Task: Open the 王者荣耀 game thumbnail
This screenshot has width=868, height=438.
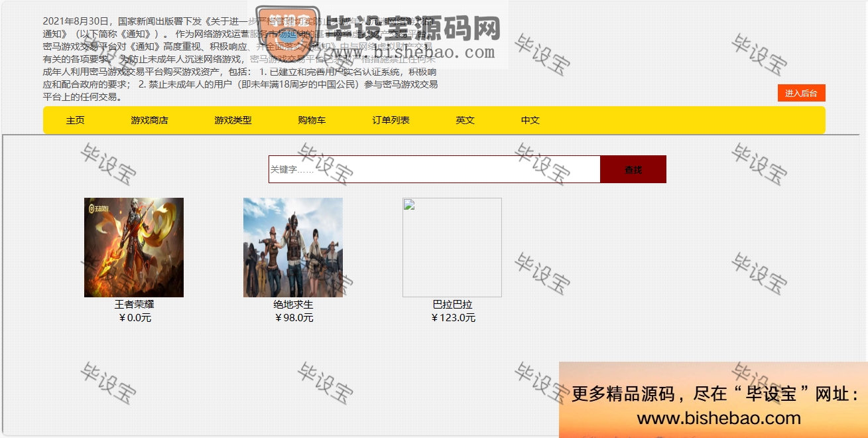Action: 134,248
